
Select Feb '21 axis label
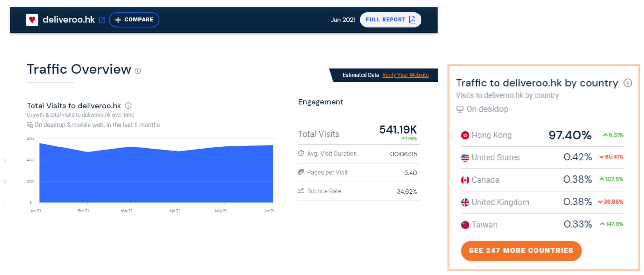pyautogui.click(x=83, y=211)
